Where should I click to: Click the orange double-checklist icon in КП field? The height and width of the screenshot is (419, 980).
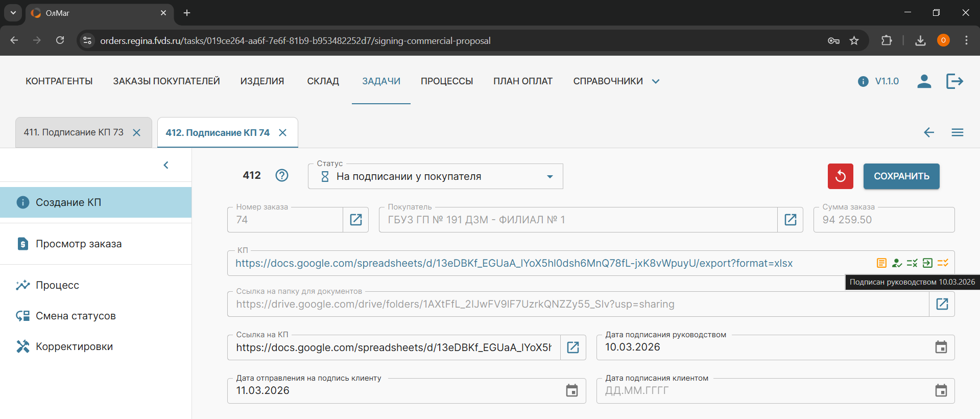point(943,263)
